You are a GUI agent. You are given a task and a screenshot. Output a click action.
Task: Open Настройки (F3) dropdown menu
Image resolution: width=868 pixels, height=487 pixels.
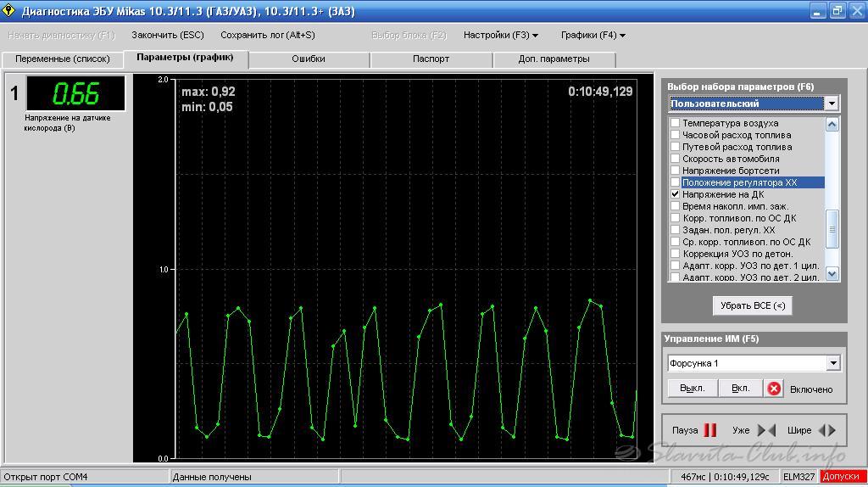(500, 35)
